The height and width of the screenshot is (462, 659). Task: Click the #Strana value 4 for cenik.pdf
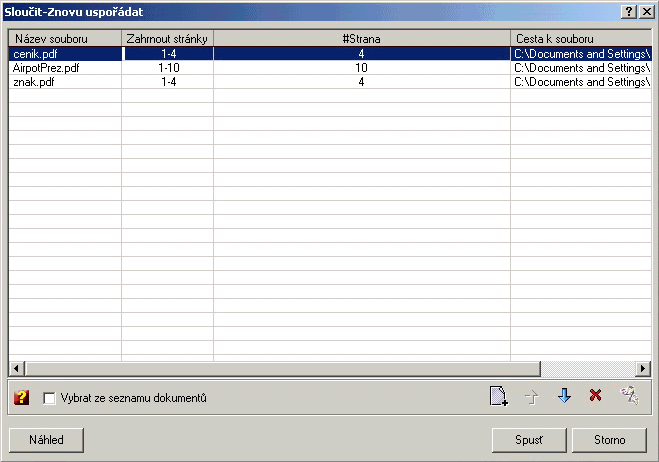362,54
